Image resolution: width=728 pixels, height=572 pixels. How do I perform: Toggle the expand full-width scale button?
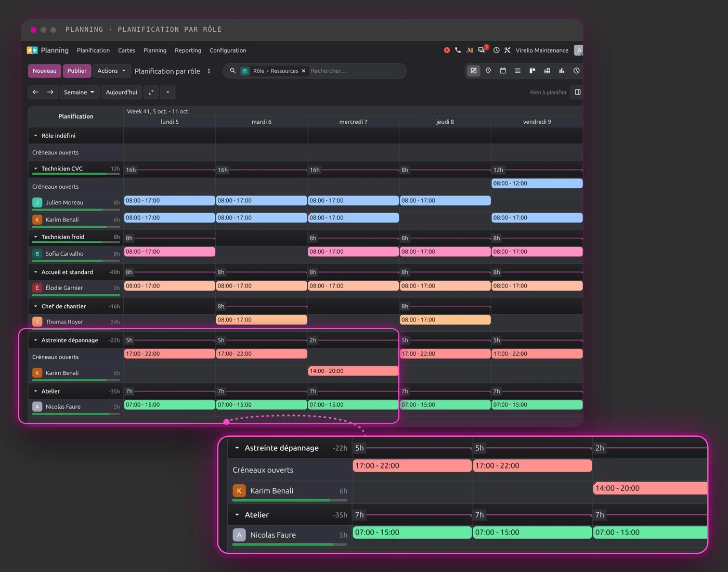151,92
